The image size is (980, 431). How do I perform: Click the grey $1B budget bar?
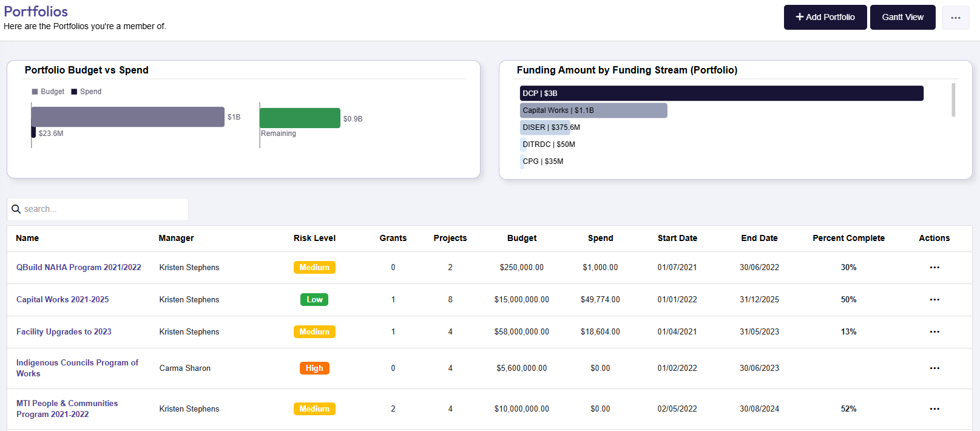coord(128,117)
